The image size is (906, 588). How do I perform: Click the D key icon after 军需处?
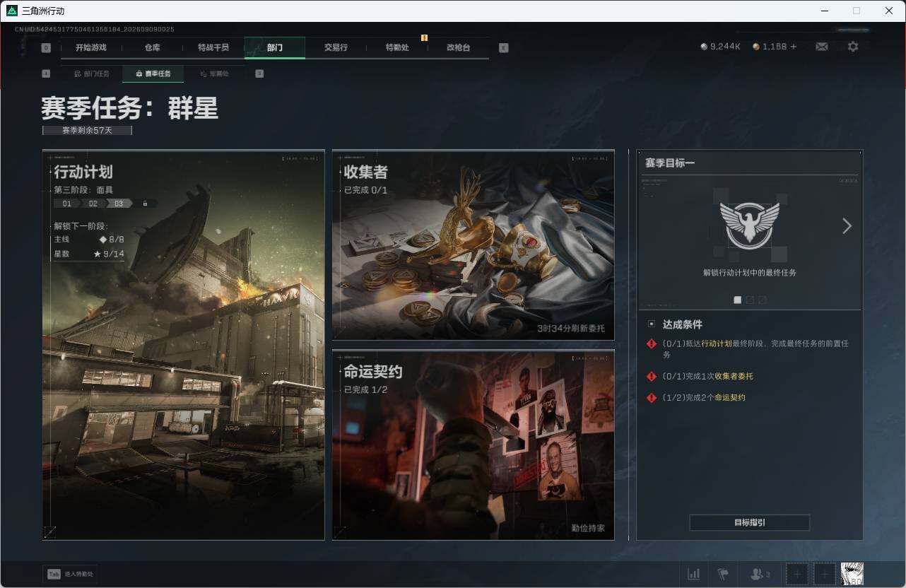[259, 73]
